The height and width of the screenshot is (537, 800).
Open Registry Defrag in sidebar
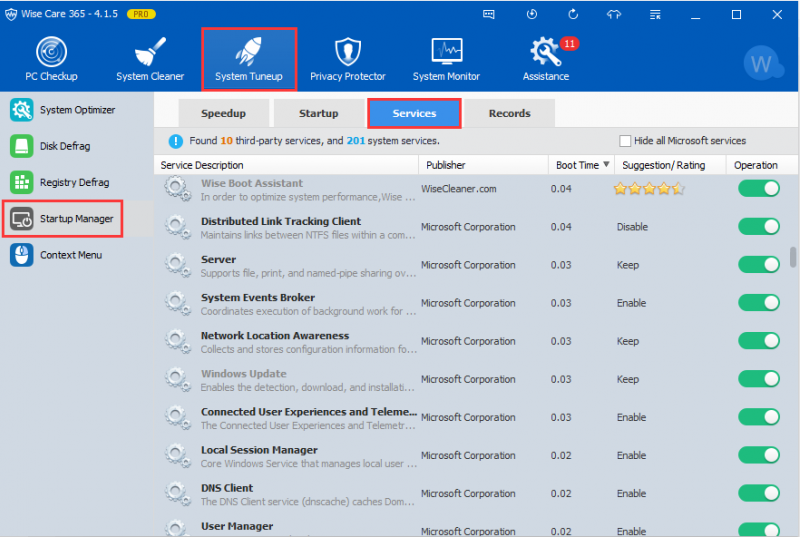[x=77, y=183]
